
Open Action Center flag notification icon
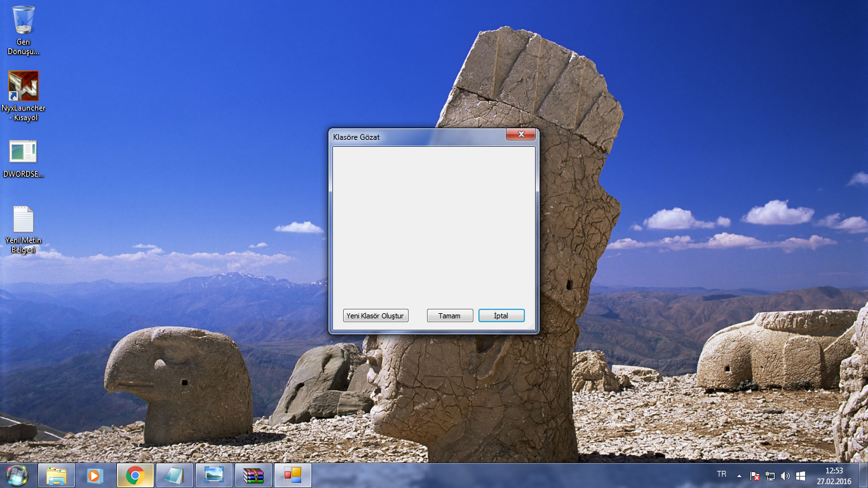point(755,475)
